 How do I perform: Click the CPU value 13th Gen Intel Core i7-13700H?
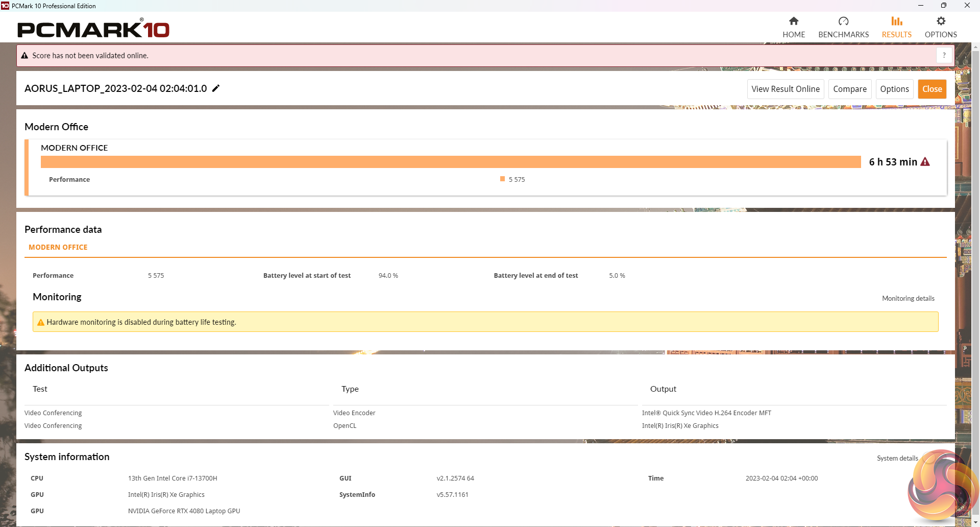click(173, 478)
